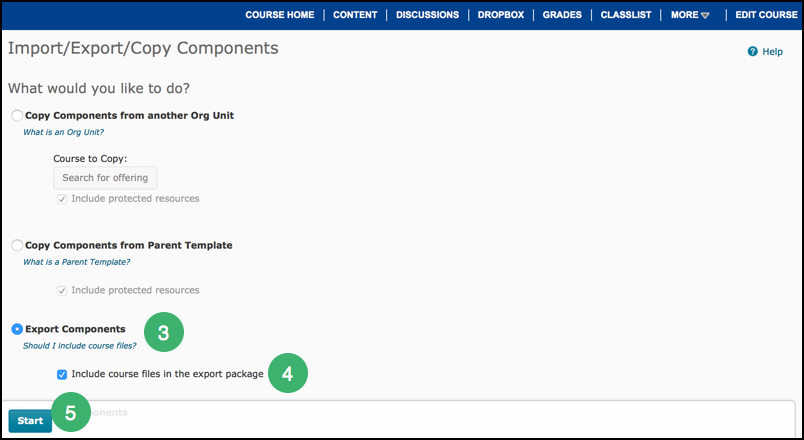
Task: Open the 'What is a Parent Template?' link
Action: click(x=76, y=262)
